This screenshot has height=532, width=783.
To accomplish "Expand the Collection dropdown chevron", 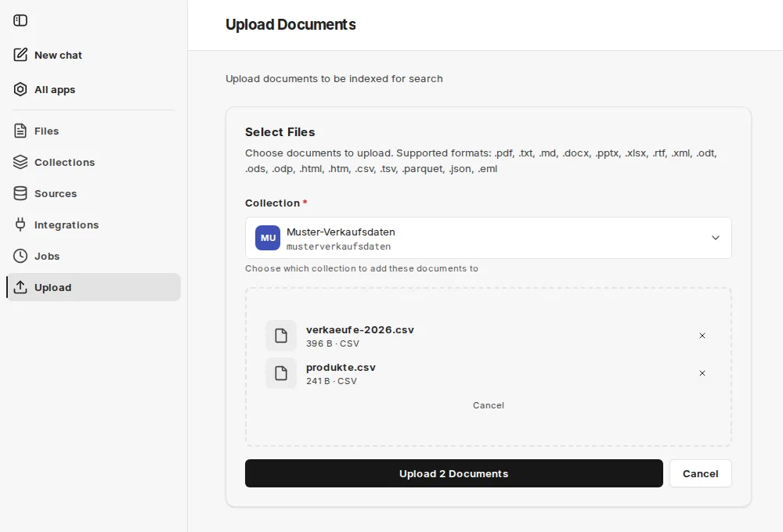I will coord(716,238).
